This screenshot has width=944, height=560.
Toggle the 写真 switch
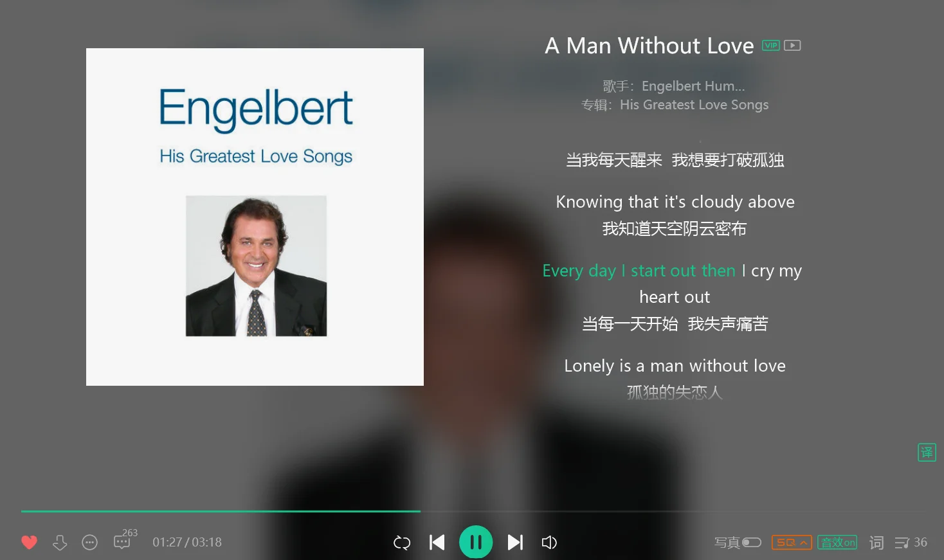[x=751, y=543]
